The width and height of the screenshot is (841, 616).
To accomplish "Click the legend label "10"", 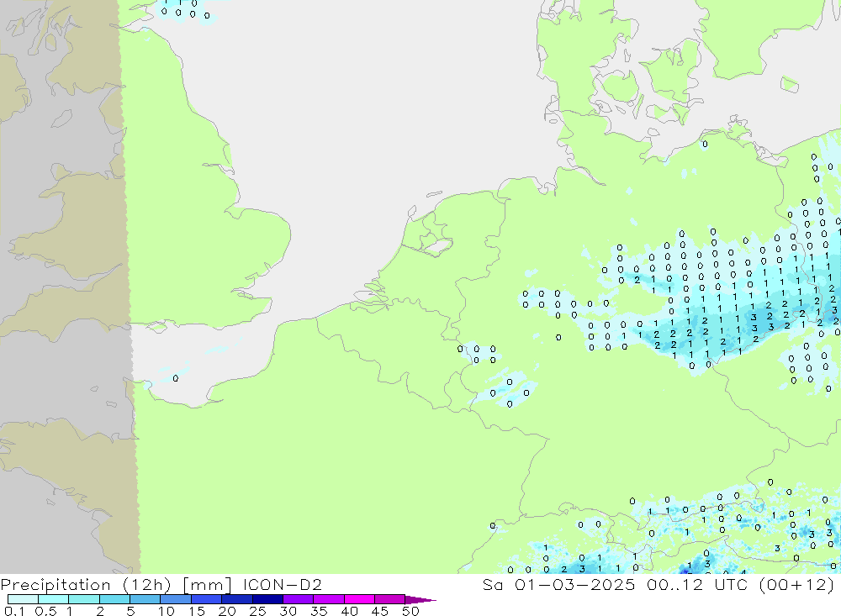I will coord(166,611).
